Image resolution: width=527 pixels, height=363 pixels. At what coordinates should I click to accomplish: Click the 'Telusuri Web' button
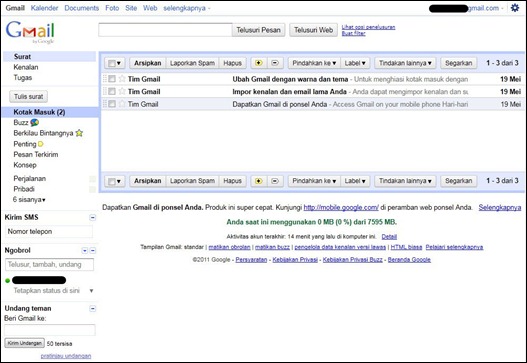pos(314,30)
